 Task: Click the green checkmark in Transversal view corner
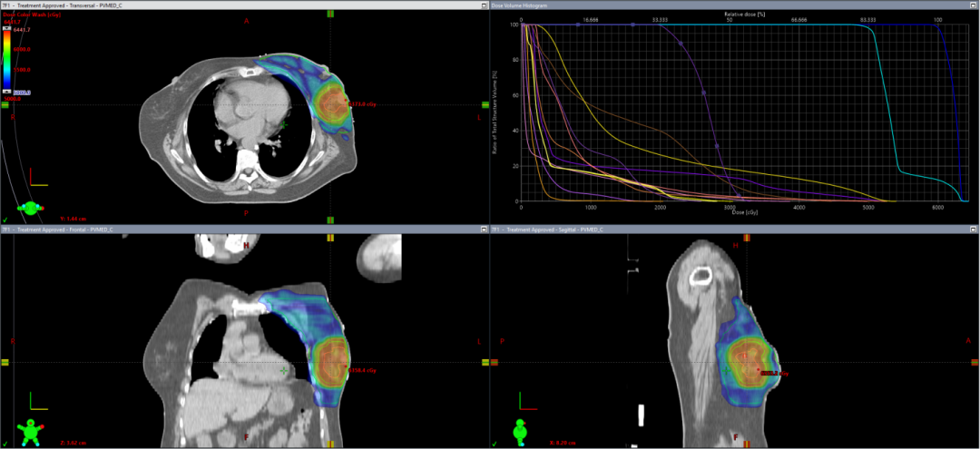[5, 220]
